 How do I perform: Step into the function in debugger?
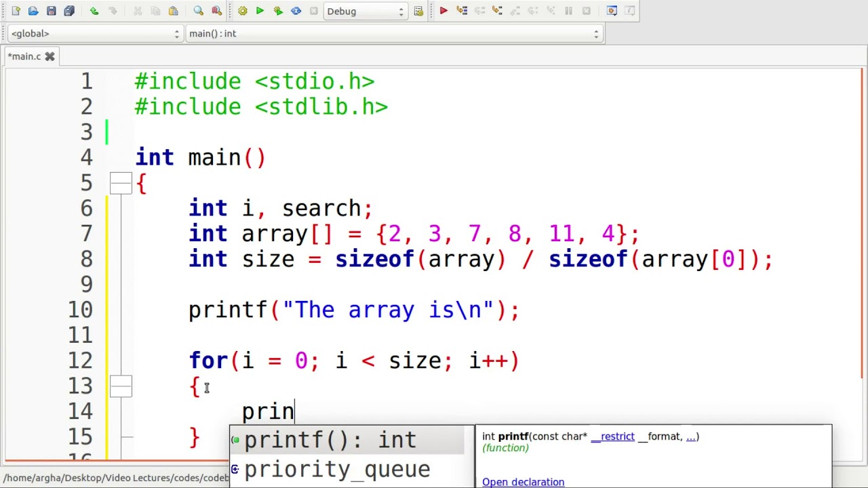click(x=497, y=11)
